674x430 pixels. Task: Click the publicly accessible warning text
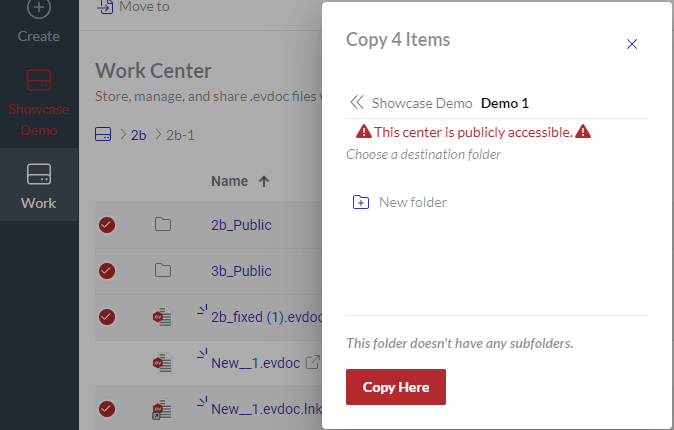click(473, 132)
